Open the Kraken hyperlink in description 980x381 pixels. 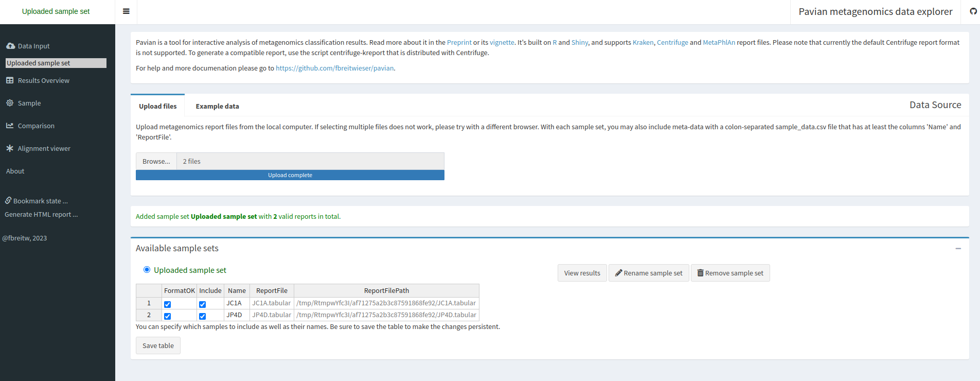coord(643,42)
